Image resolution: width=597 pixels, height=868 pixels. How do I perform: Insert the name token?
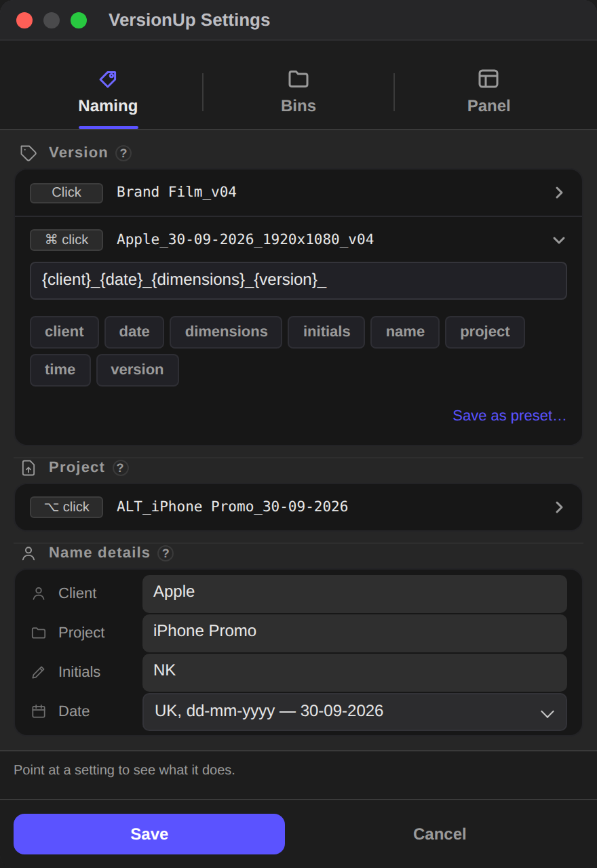pyautogui.click(x=405, y=332)
